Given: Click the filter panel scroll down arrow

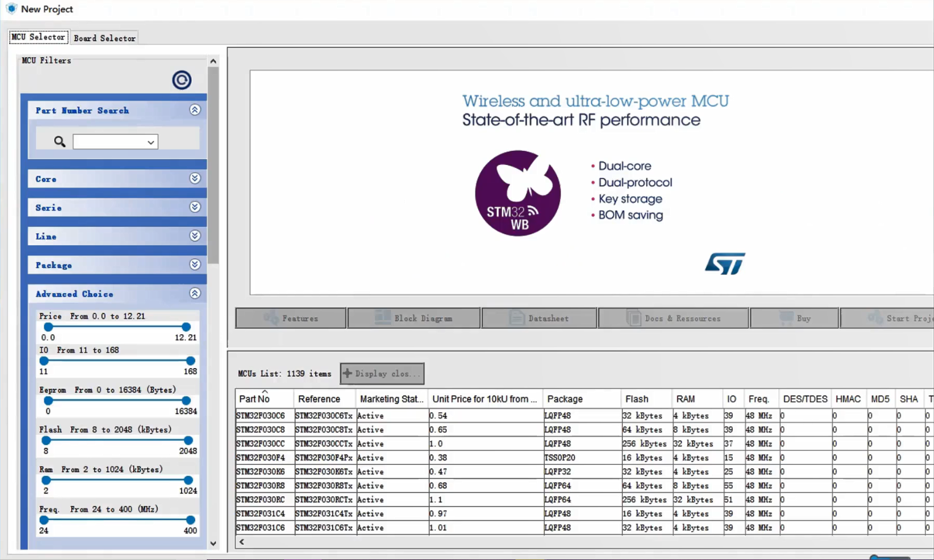Looking at the screenshot, I should [x=213, y=543].
